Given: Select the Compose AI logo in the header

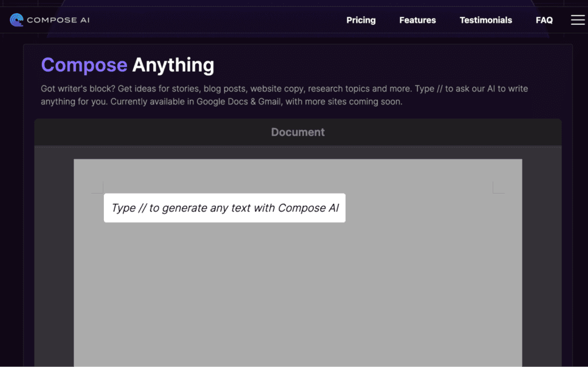Looking at the screenshot, I should pos(49,19).
